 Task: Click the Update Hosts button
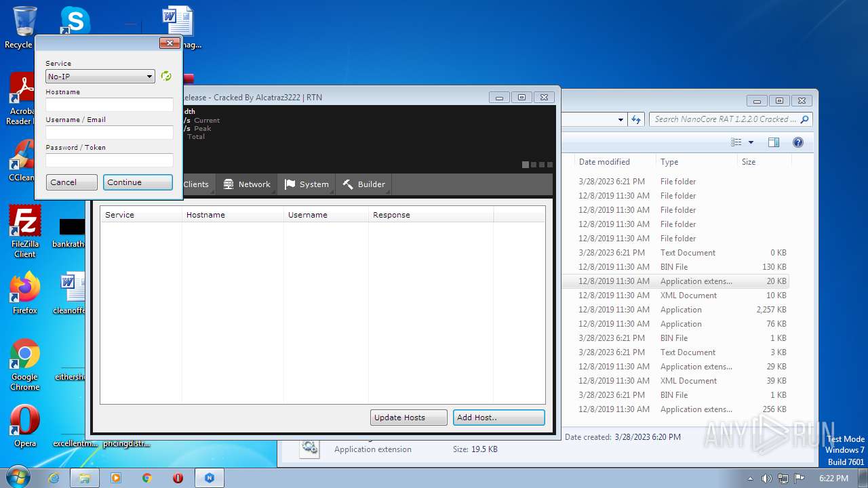[x=409, y=418]
